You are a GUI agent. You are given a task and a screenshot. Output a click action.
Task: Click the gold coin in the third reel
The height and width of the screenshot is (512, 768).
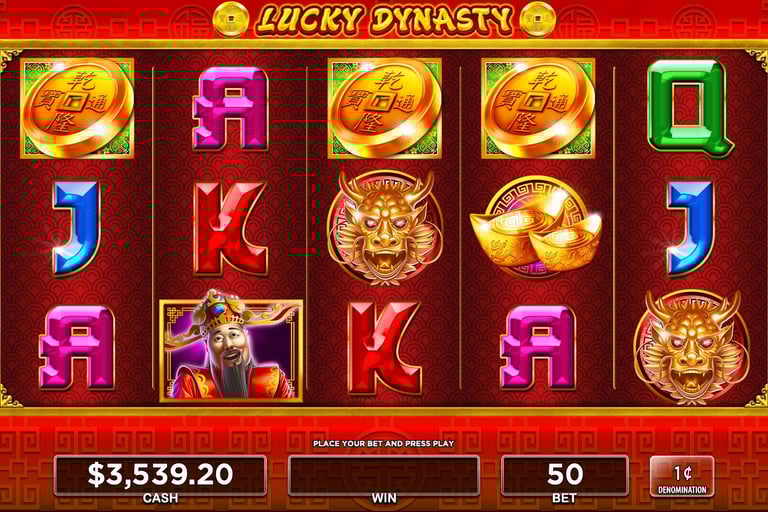point(384,108)
